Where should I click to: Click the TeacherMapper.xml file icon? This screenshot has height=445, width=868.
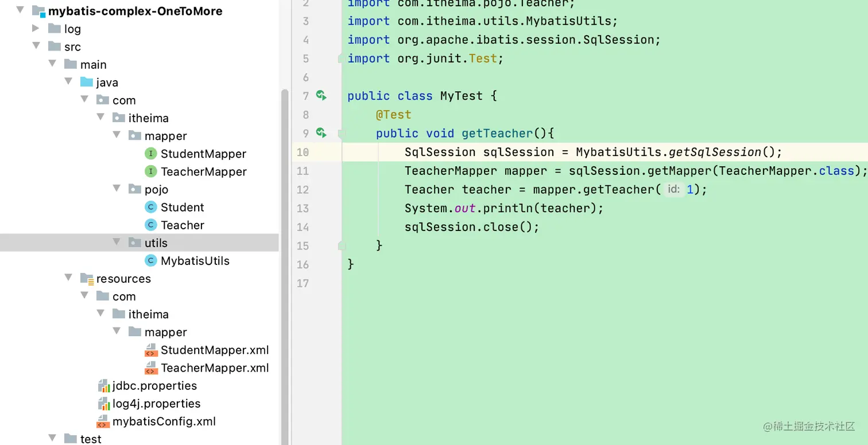(151, 368)
